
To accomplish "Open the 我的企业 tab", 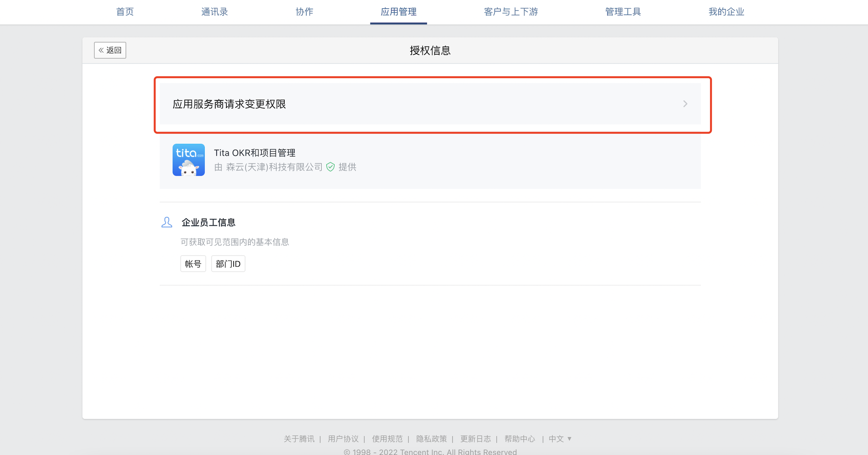I will pyautogui.click(x=726, y=12).
